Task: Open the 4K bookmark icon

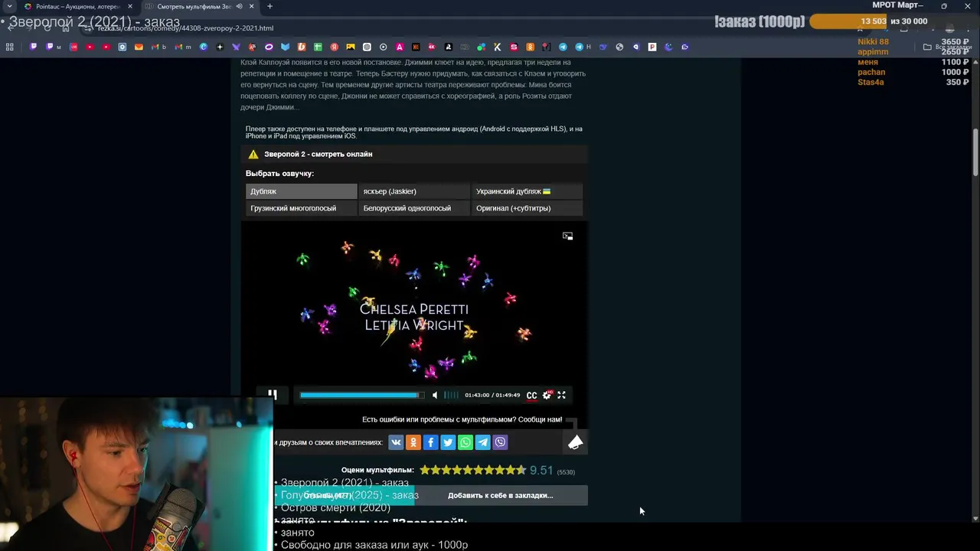Action: [x=432, y=47]
